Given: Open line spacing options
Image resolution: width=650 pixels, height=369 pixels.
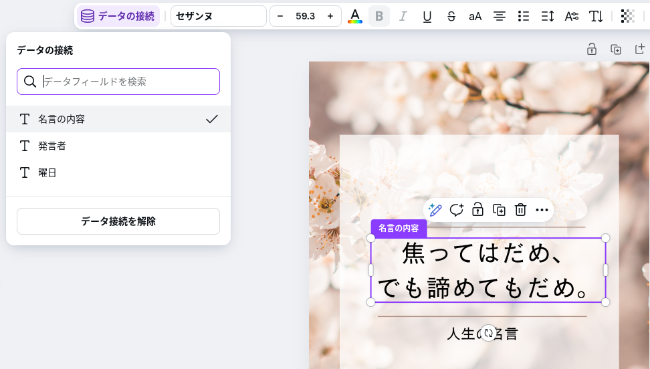Looking at the screenshot, I should click(548, 16).
